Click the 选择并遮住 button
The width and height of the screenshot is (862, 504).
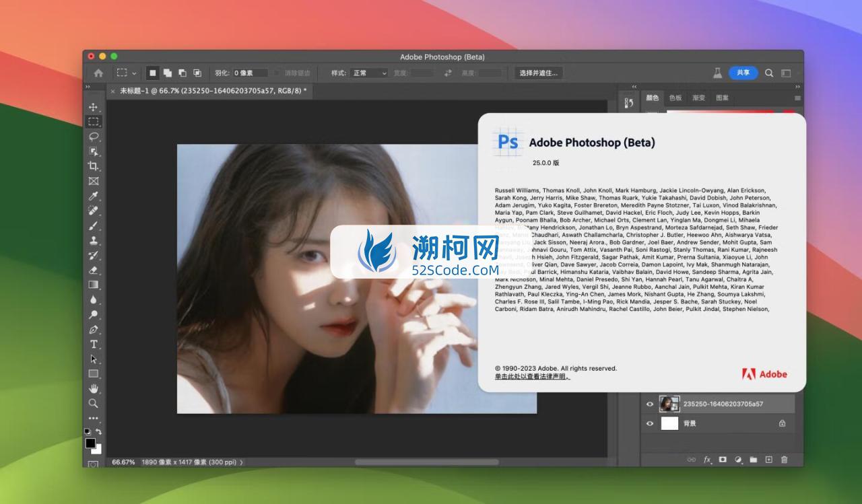point(538,73)
